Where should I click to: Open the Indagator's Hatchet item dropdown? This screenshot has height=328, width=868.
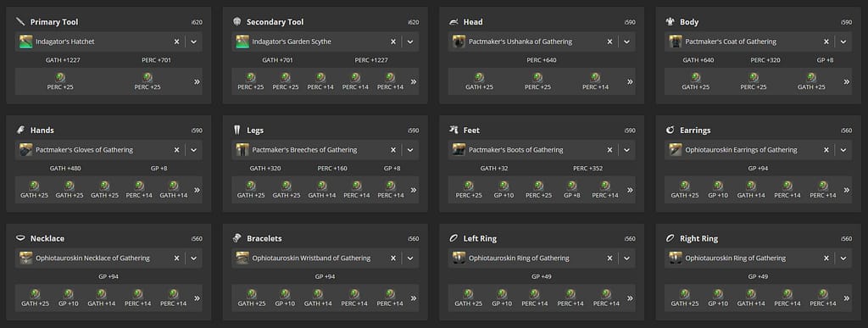(194, 42)
